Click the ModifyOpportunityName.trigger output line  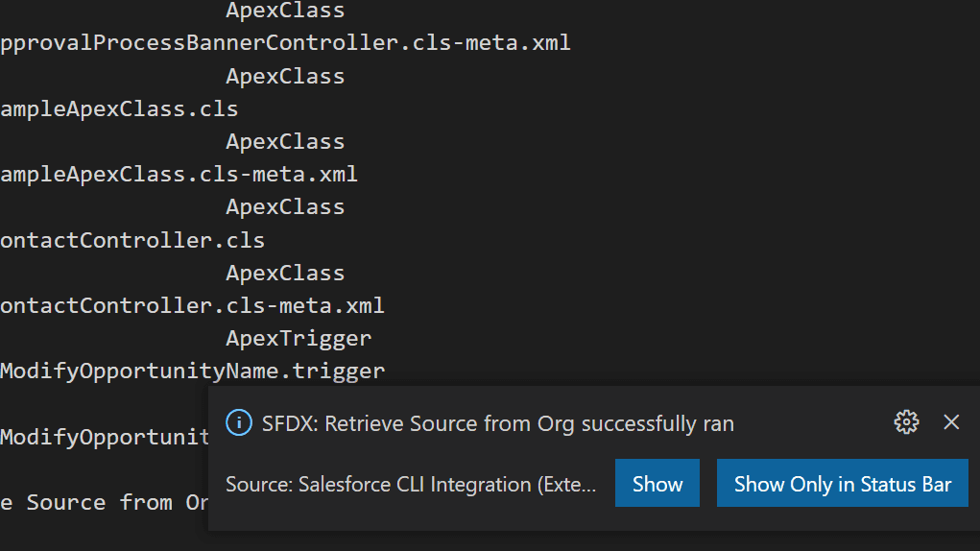(193, 371)
